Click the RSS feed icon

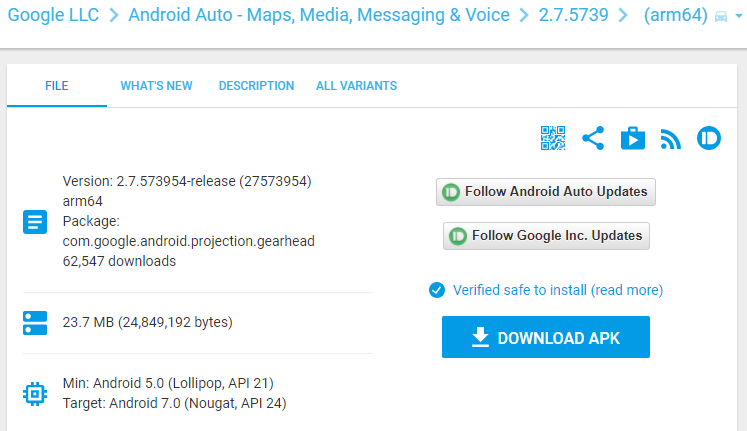[670, 139]
